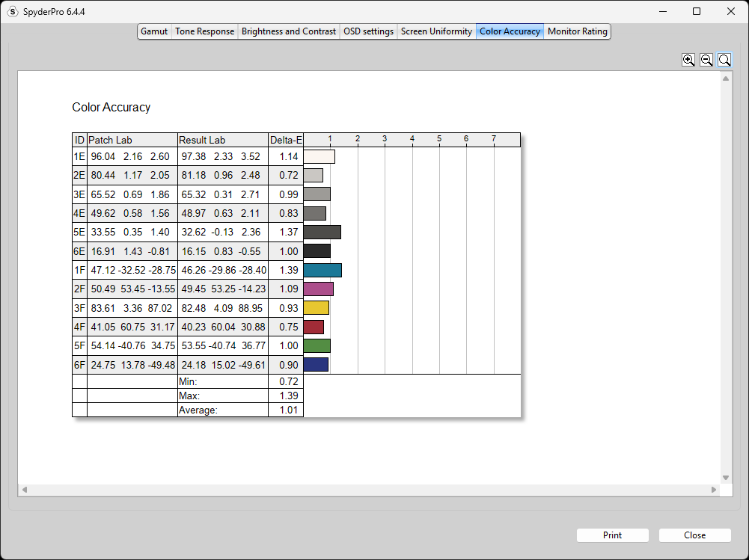Click the vertical scrollbar down arrow
Screen dimensions: 749x560
point(726,478)
